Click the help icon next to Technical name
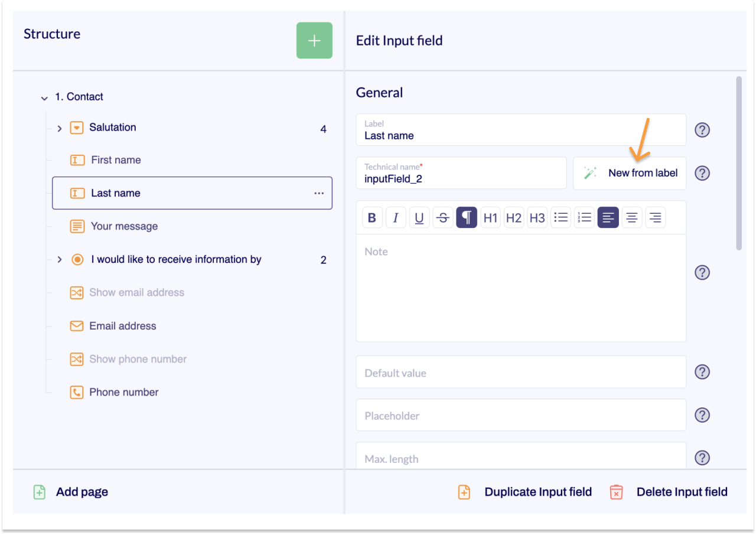 (x=702, y=172)
